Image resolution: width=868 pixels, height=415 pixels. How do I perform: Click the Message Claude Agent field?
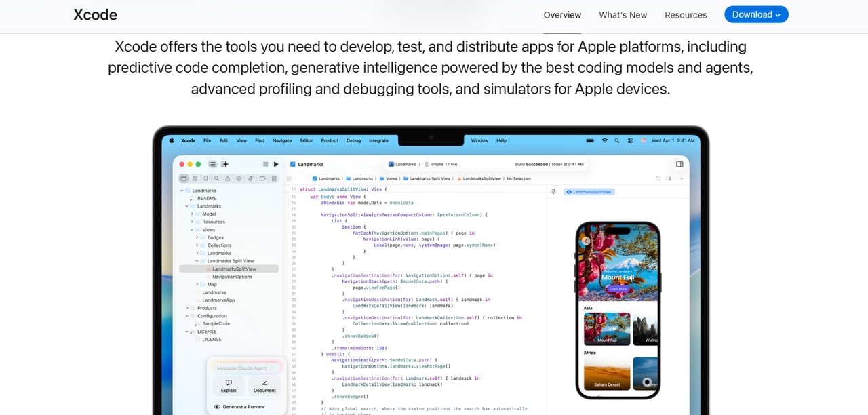click(247, 368)
